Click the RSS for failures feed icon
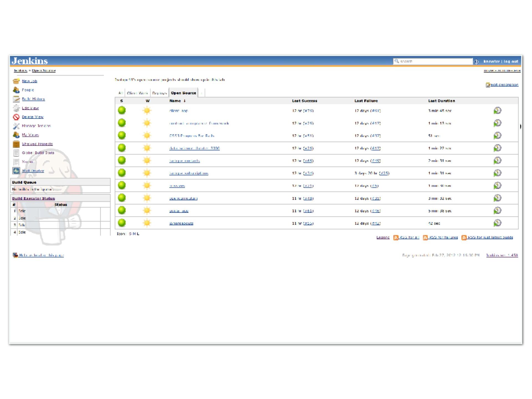This screenshot has width=532, height=399. [425, 237]
